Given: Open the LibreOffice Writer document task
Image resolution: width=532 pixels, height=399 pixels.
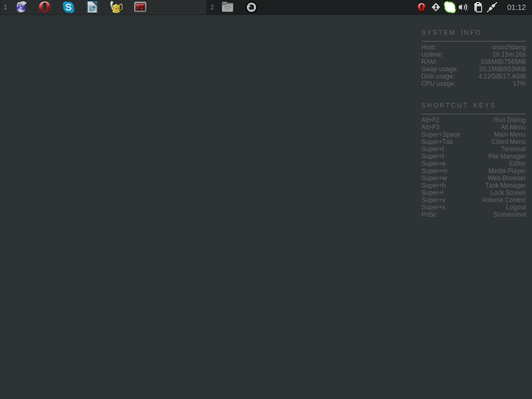Looking at the screenshot, I should point(92,7).
